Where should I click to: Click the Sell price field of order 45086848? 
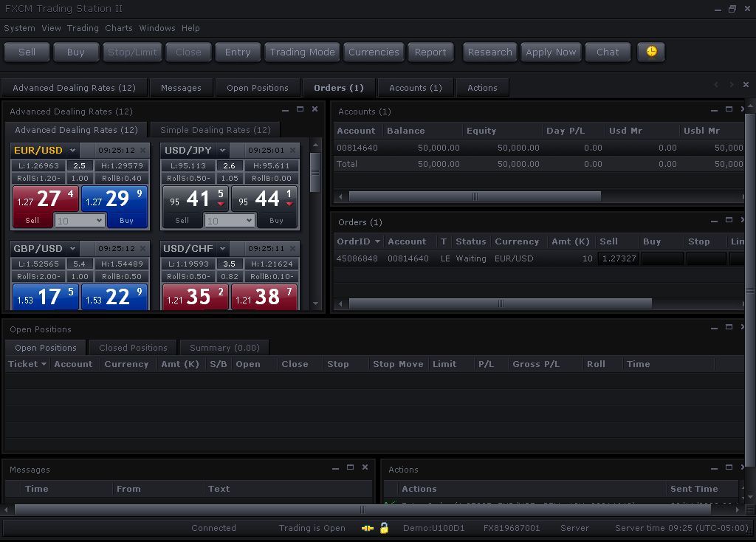(618, 258)
